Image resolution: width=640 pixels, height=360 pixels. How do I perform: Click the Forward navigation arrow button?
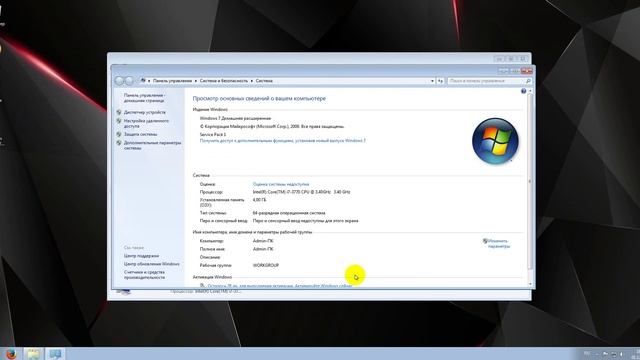click(129, 81)
